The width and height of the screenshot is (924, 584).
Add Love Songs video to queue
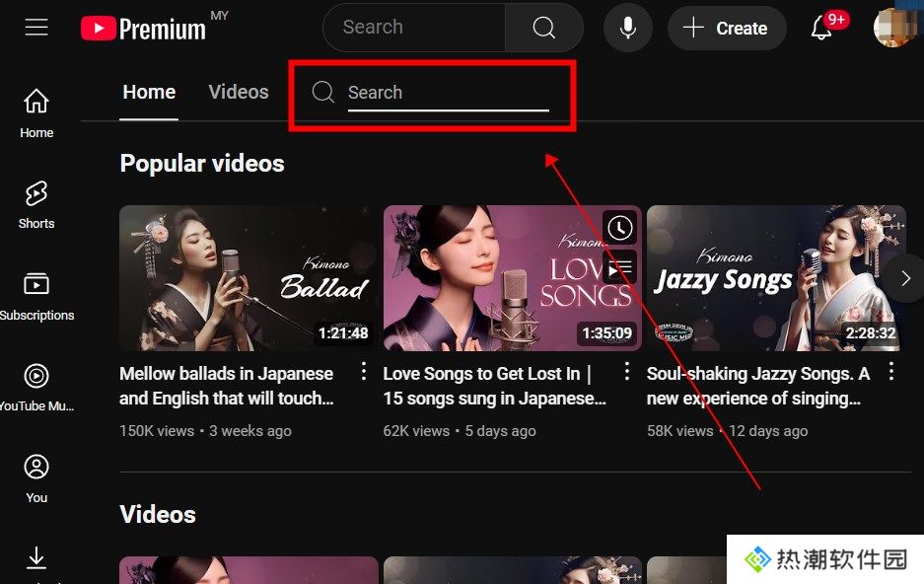point(619,267)
